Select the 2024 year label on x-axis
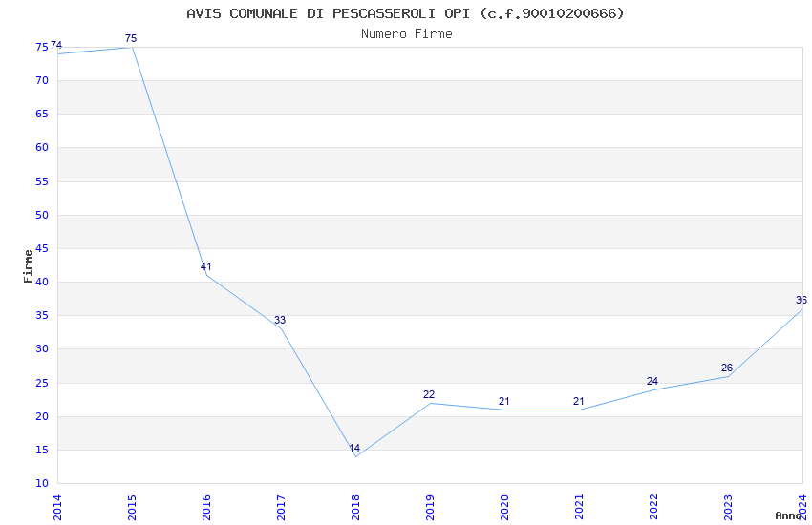 (802, 508)
